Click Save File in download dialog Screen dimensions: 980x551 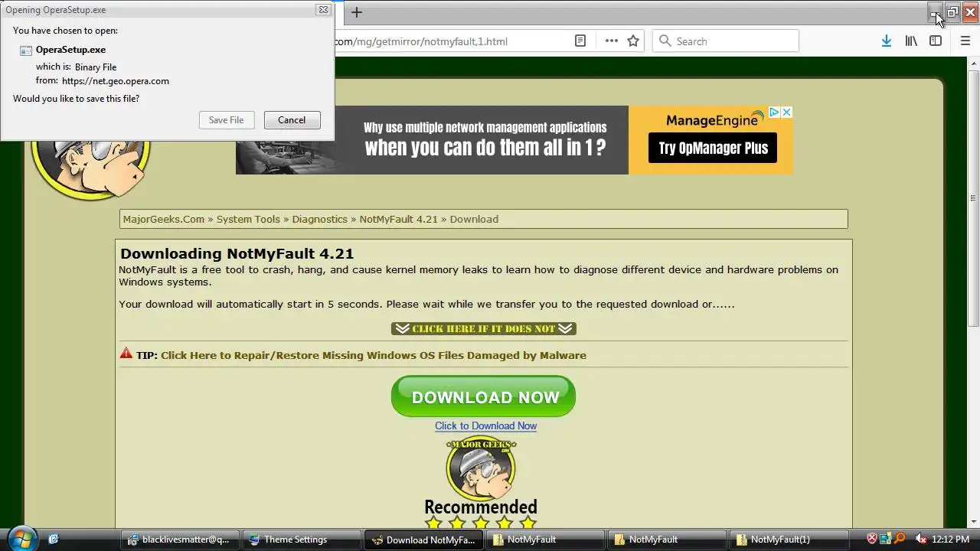click(227, 120)
